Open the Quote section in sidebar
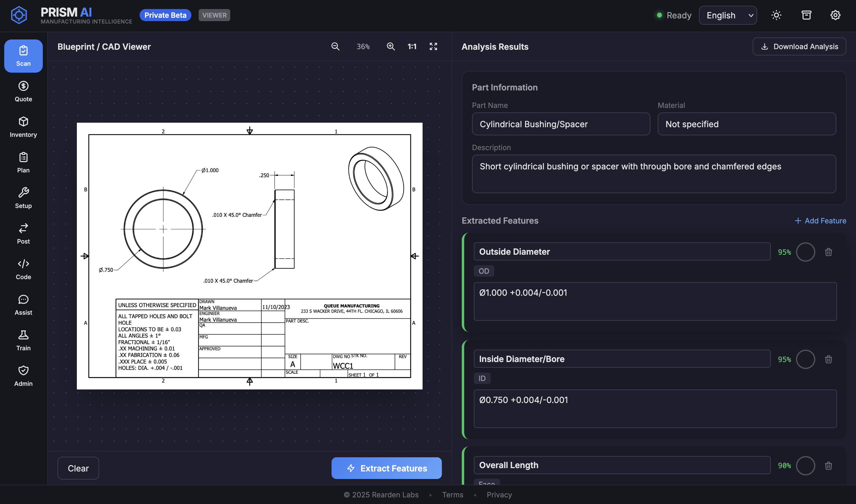 point(23,91)
